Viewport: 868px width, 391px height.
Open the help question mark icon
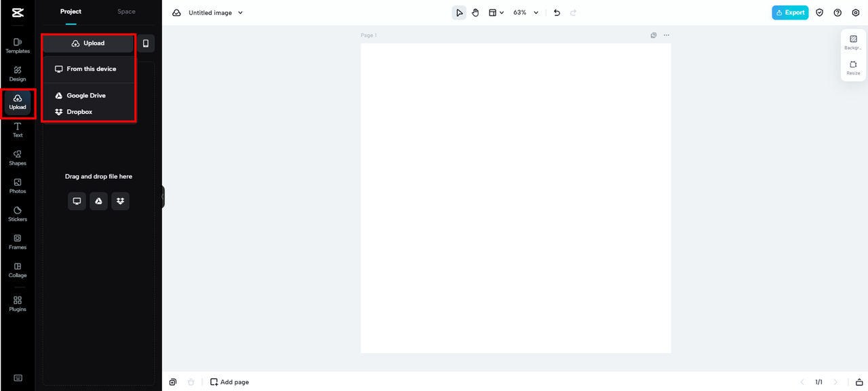(837, 12)
